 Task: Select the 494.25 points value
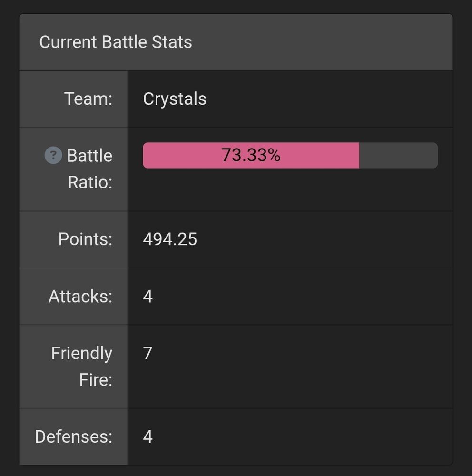pos(170,239)
